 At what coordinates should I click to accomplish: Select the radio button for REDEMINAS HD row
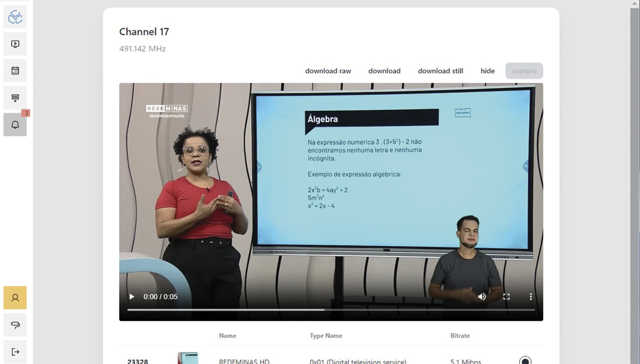pyautogui.click(x=525, y=361)
